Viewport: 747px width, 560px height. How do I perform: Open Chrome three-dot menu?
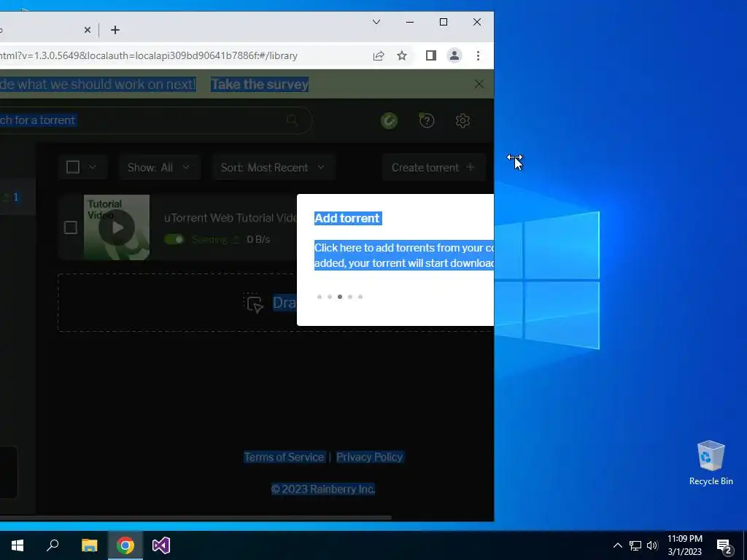pyautogui.click(x=478, y=55)
